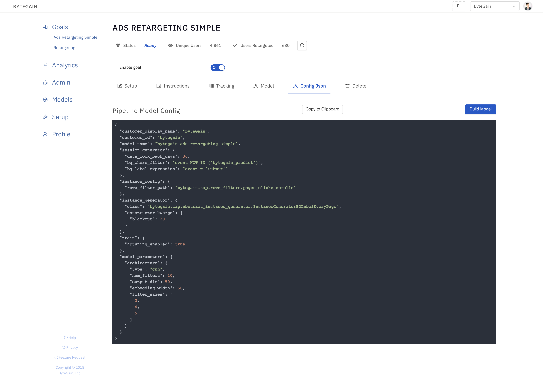This screenshot has width=543, height=392.
Task: Click the folder icon in top bar
Action: pyautogui.click(x=459, y=6)
